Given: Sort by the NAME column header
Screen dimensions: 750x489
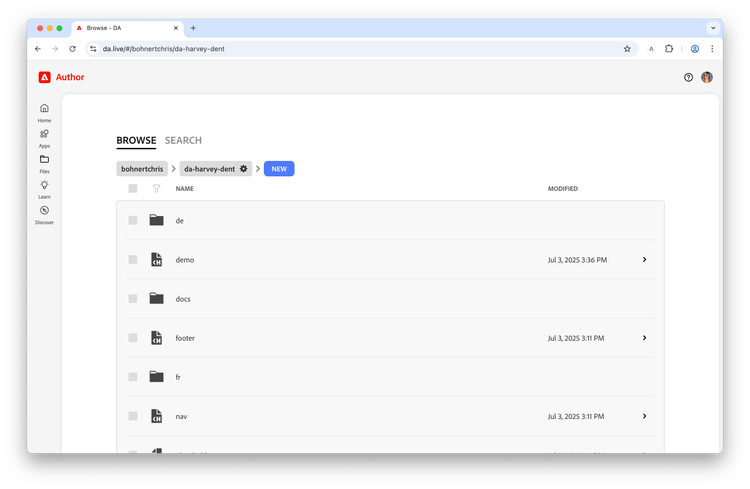Looking at the screenshot, I should [185, 189].
